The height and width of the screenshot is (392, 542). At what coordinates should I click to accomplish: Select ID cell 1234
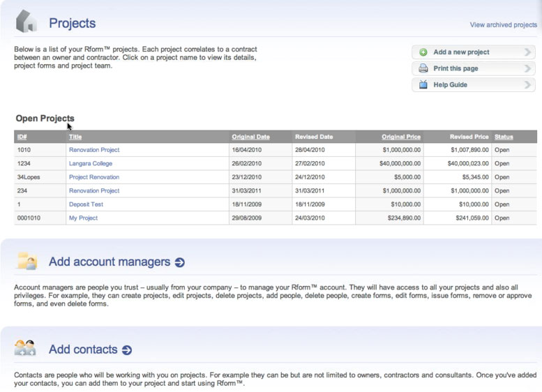pos(24,163)
